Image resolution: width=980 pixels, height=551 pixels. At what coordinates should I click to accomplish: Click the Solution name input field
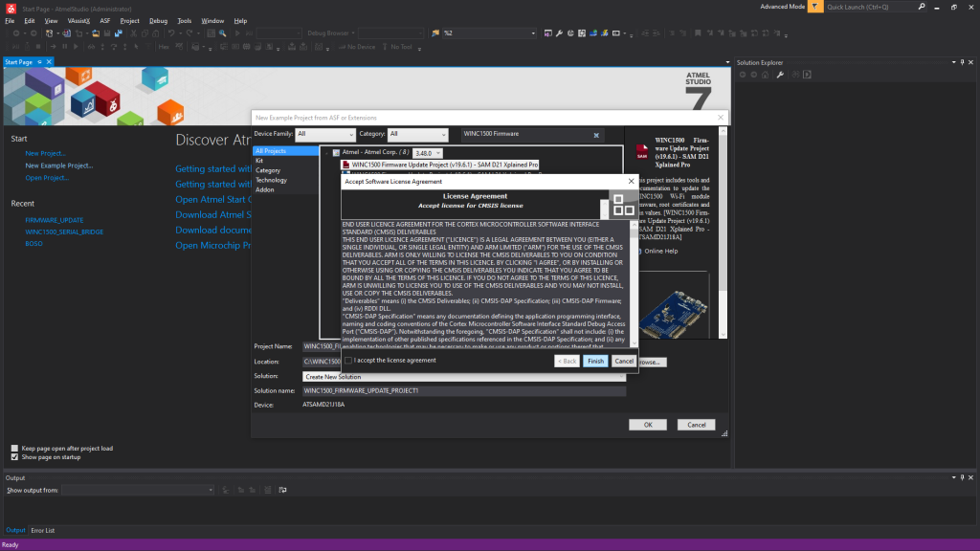tap(464, 390)
